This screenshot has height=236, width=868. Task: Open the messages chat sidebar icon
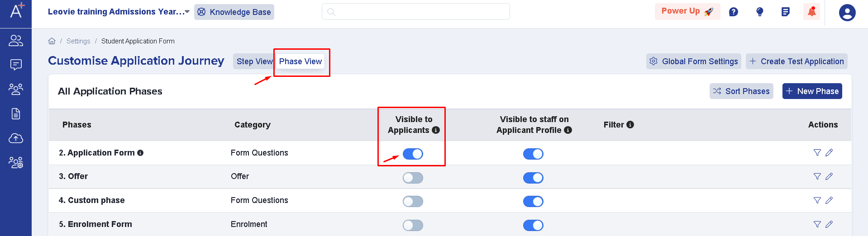(16, 65)
